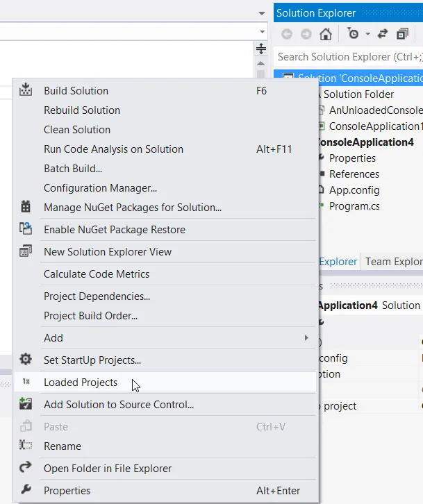Click Solution Explorer Forward arrow icon
Screen dimensions: 423x504
306,34
